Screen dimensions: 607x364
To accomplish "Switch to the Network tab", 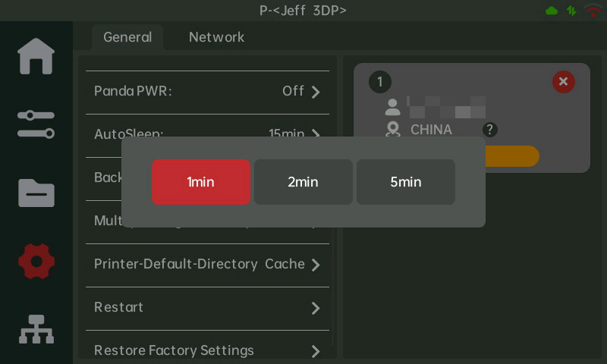I will coord(216,37).
